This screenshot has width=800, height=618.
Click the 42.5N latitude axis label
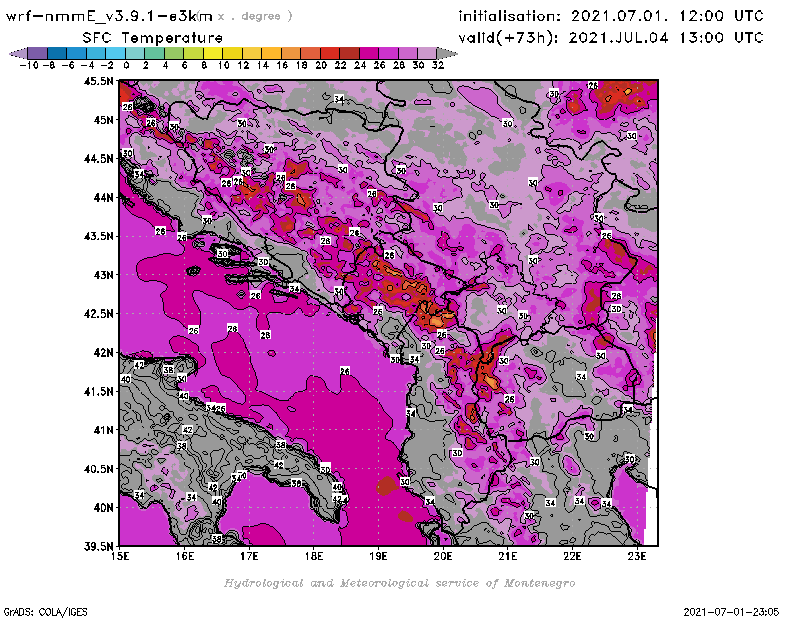coord(98,314)
